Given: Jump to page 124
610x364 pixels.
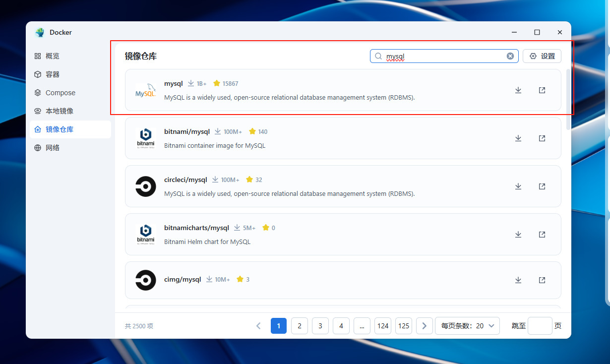Looking at the screenshot, I should click(383, 326).
